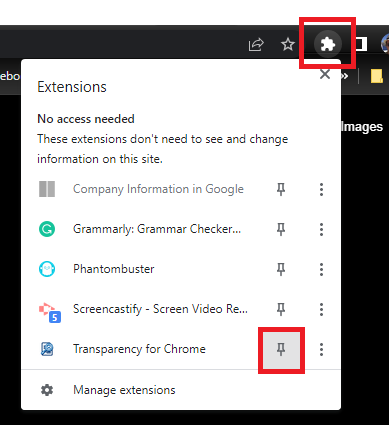Select Company Information in Google name

tap(158, 189)
